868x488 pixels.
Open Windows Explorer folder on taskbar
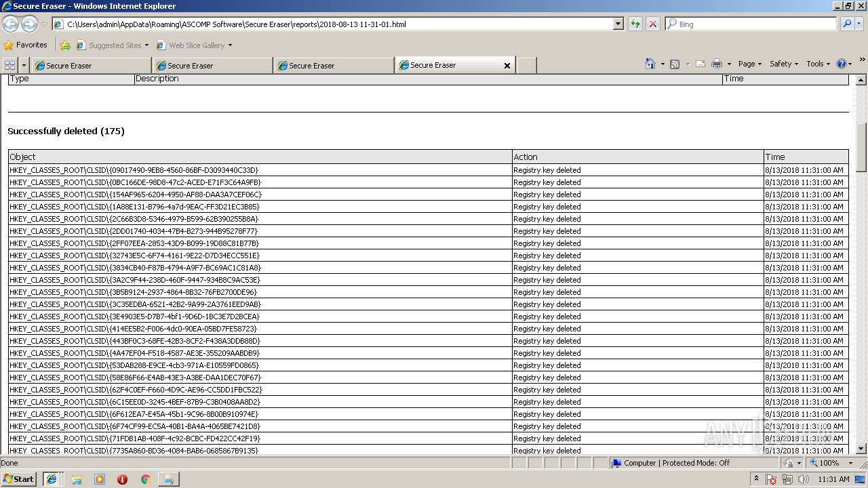(x=77, y=479)
